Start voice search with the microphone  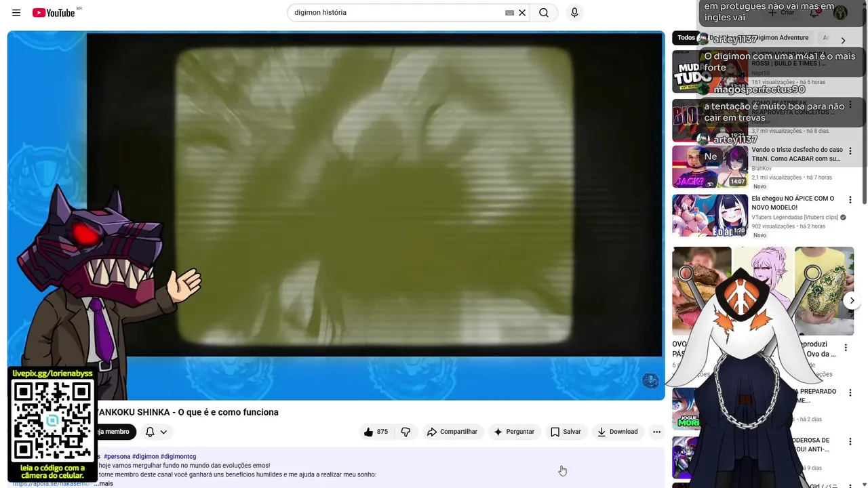(x=574, y=13)
